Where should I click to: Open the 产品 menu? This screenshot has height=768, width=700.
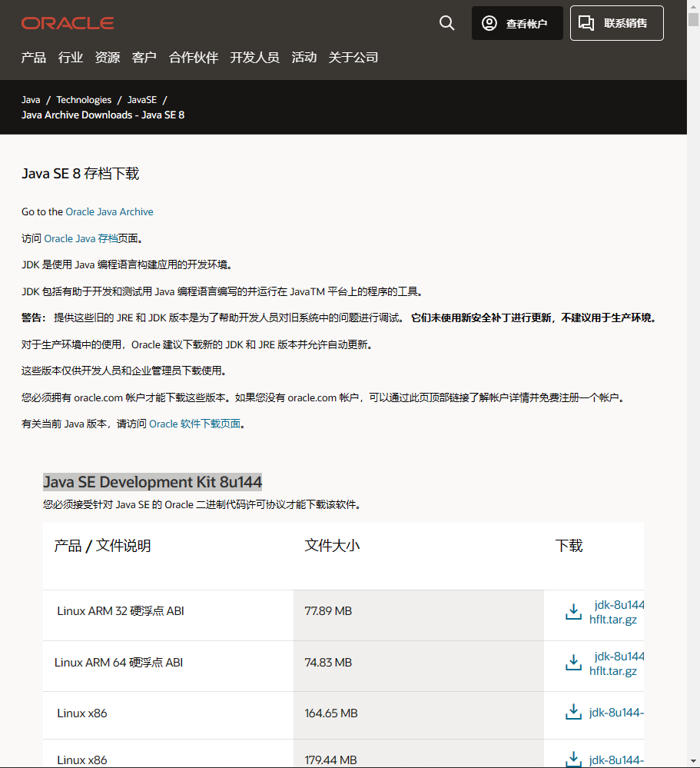[x=33, y=58]
